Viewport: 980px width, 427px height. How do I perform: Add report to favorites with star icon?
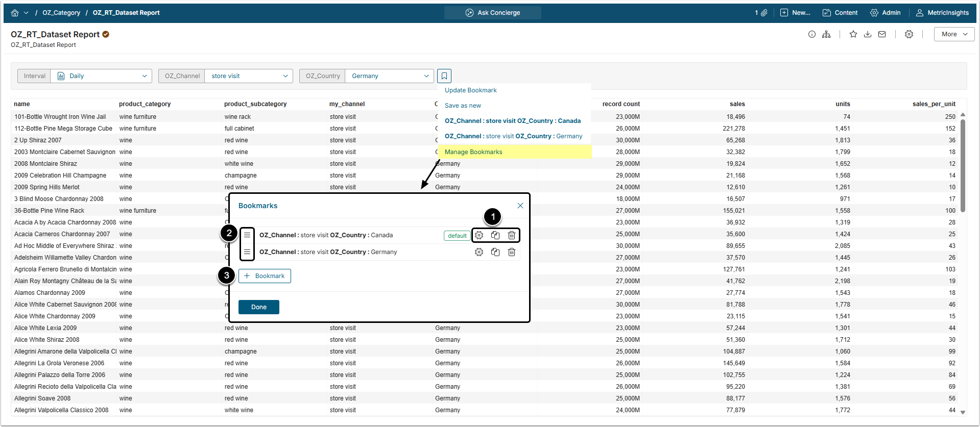pos(853,34)
